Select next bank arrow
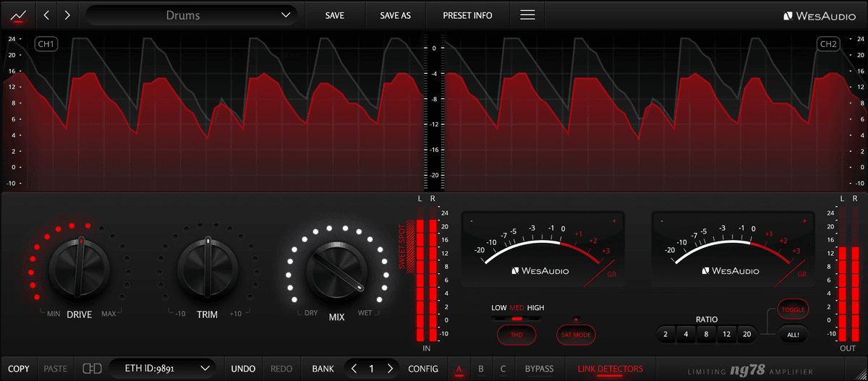868x381 pixels. point(390,369)
